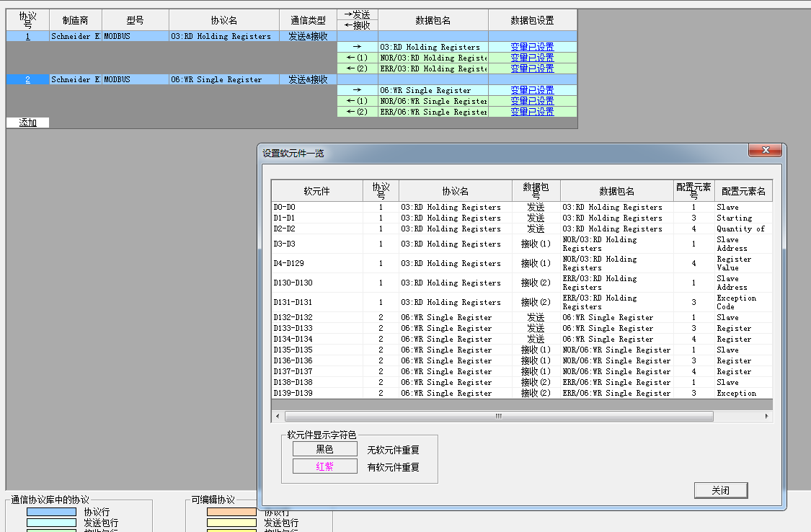Click protocol number 1 link
The height and width of the screenshot is (532, 811).
(27, 36)
